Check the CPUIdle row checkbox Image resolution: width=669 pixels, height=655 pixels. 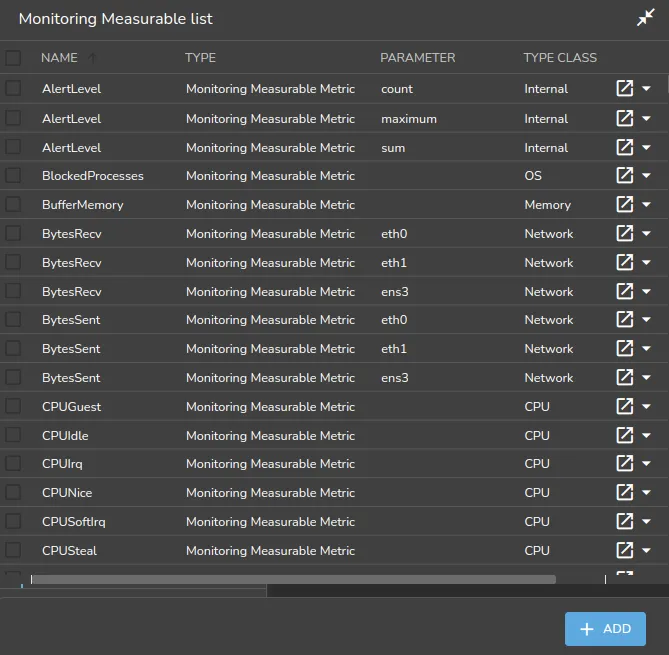tap(13, 436)
